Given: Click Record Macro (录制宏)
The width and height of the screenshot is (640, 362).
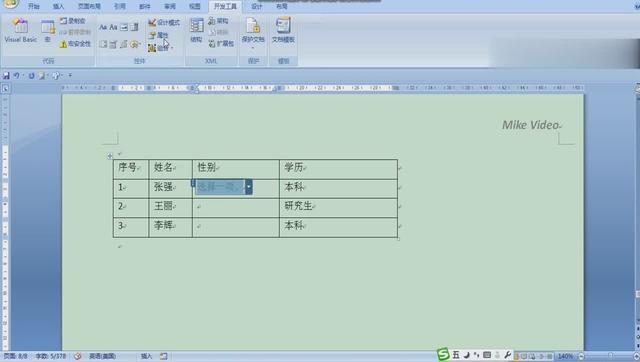Looking at the screenshot, I should (x=73, y=21).
